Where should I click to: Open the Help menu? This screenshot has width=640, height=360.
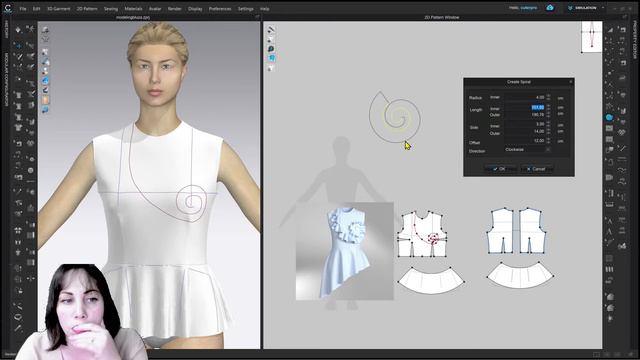click(x=264, y=9)
